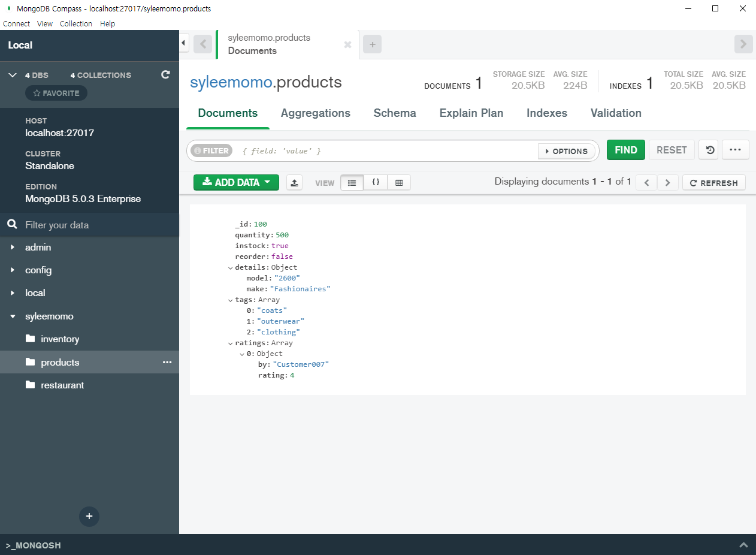Open the Collection menu

[76, 23]
